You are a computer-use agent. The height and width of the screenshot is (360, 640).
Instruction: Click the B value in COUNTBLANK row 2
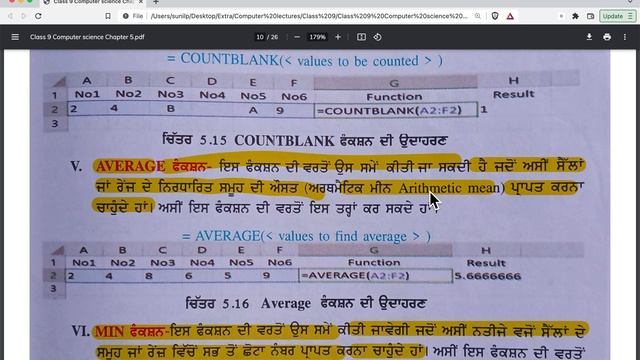tap(171, 109)
